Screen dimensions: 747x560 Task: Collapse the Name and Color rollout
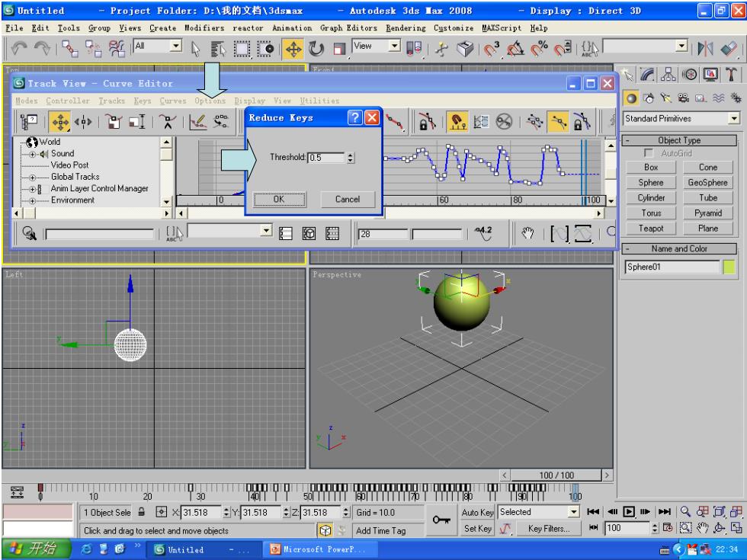[x=679, y=248]
